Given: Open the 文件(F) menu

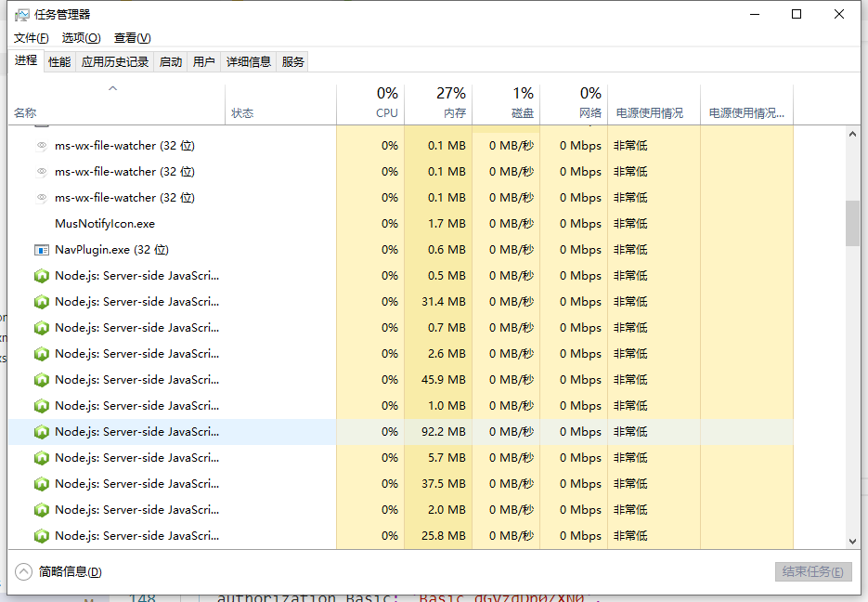Looking at the screenshot, I should [31, 38].
